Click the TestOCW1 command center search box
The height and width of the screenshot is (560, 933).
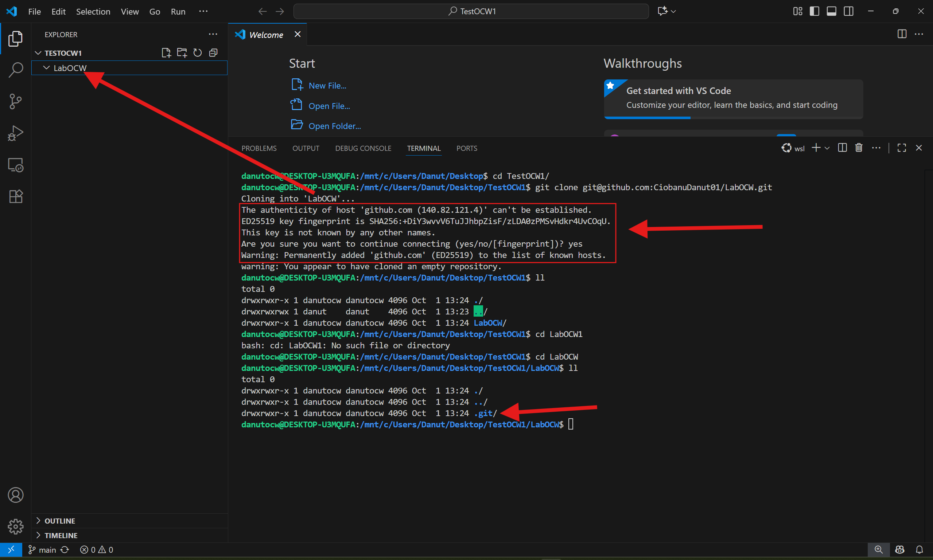[471, 11]
